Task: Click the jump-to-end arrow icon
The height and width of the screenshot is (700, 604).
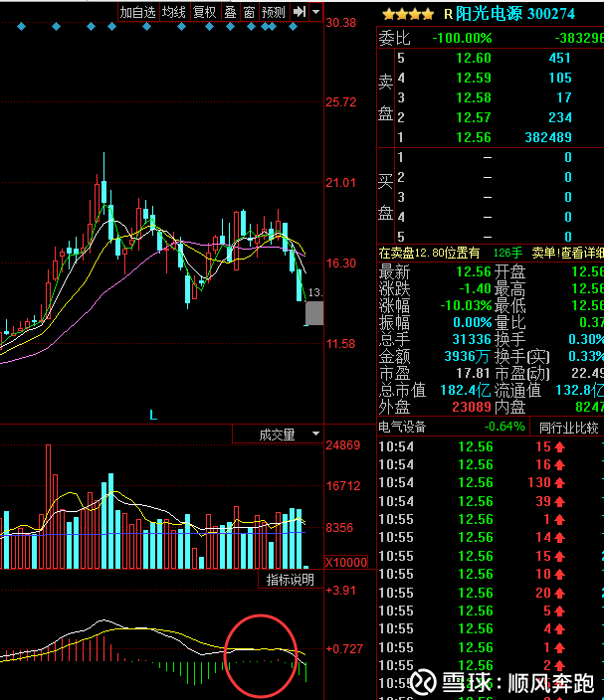Action: 299,12
